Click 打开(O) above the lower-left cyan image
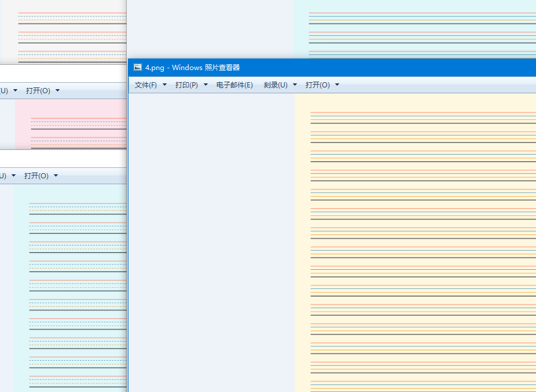536x392 pixels. [x=36, y=176]
